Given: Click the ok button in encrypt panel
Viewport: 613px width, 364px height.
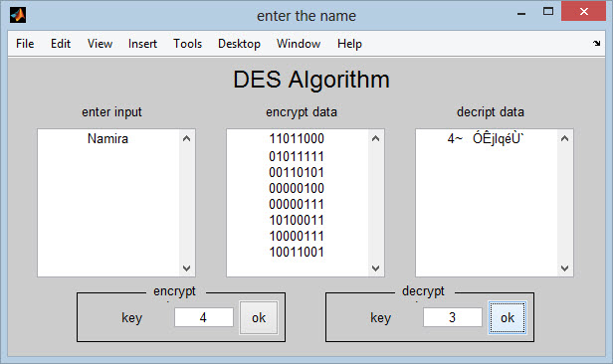Looking at the screenshot, I should (259, 317).
